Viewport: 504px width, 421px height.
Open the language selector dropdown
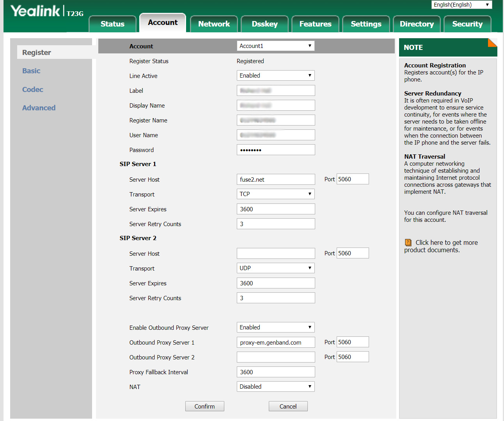(461, 5)
